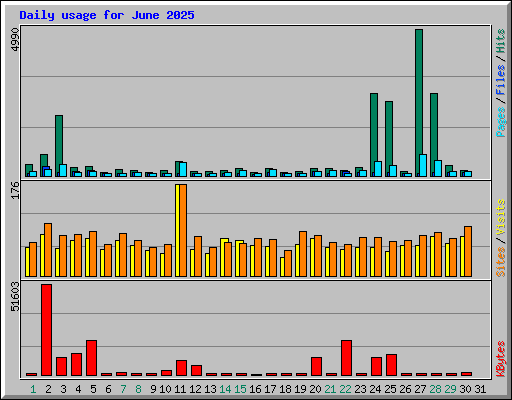This screenshot has height=400, width=512.
Task: Click green weekend day label 21
Action: [x=330, y=389]
